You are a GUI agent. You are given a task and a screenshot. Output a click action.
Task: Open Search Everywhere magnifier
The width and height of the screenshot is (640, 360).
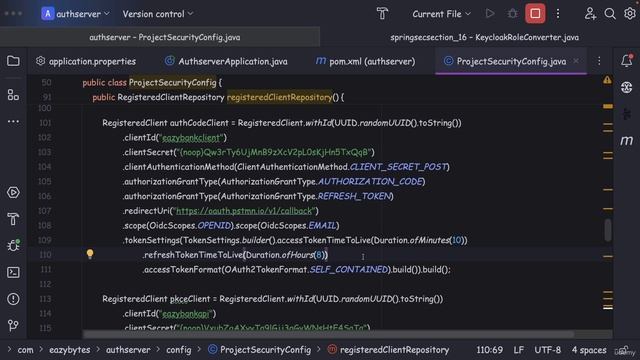[610, 13]
